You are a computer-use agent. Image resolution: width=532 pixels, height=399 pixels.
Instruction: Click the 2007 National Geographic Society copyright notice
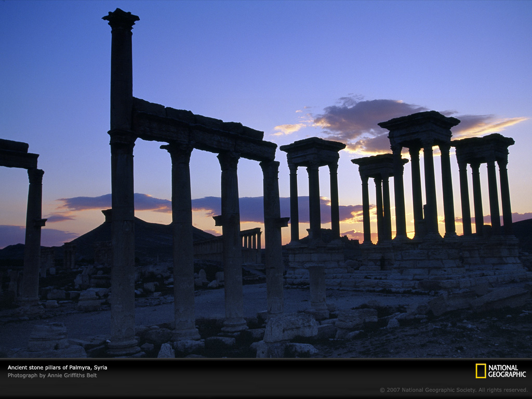(453, 390)
